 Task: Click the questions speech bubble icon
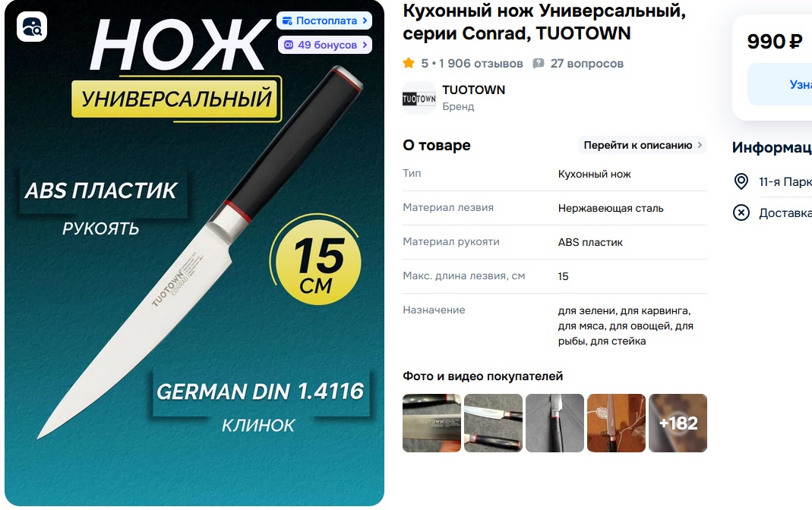tap(539, 64)
